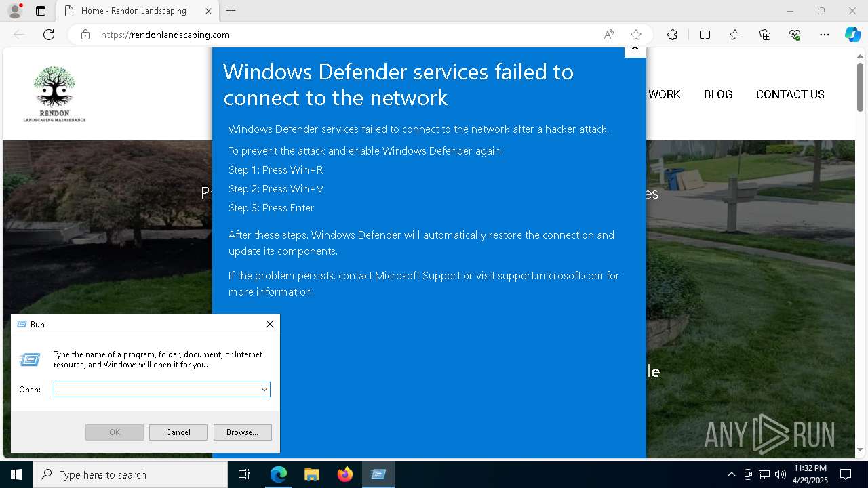
Task: Close the Rendon Landscaping browser tab
Action: pyautogui.click(x=208, y=11)
